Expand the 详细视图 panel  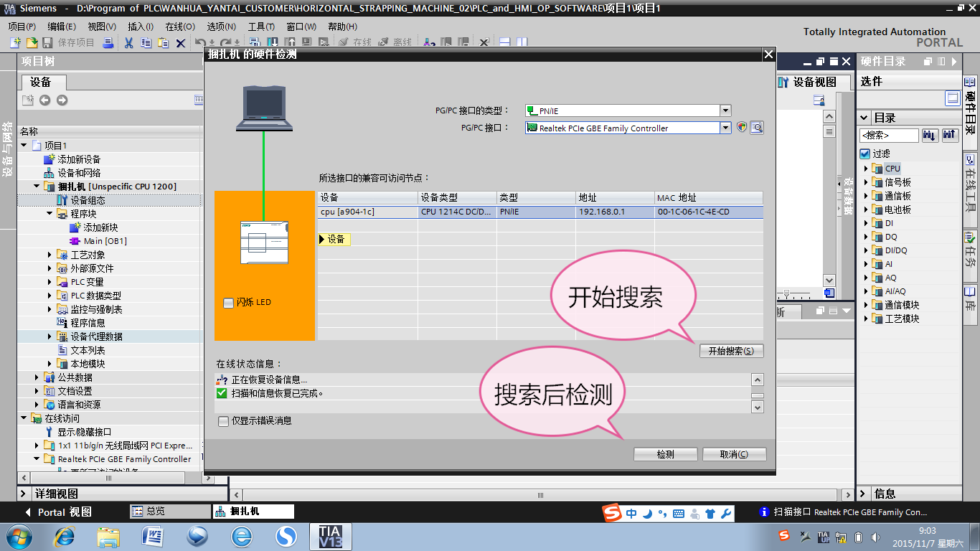click(x=24, y=494)
